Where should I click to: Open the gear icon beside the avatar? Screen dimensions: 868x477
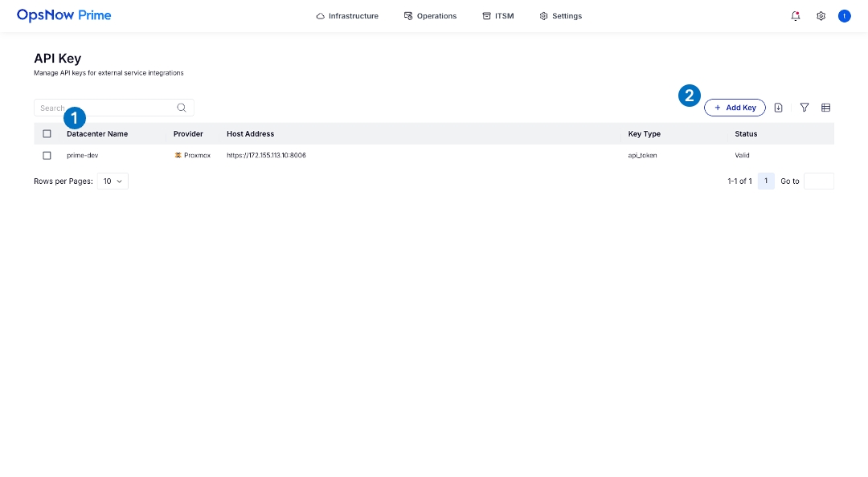coord(821,16)
